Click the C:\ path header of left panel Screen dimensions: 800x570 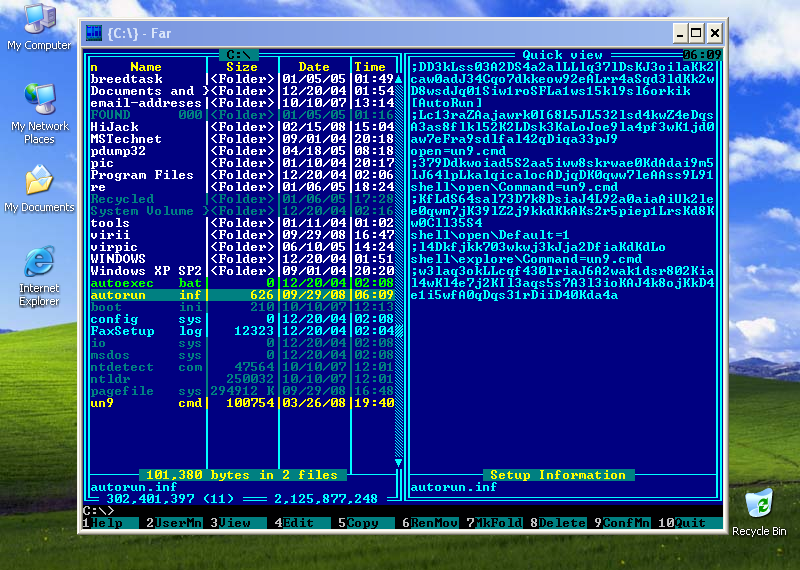pyautogui.click(x=239, y=55)
